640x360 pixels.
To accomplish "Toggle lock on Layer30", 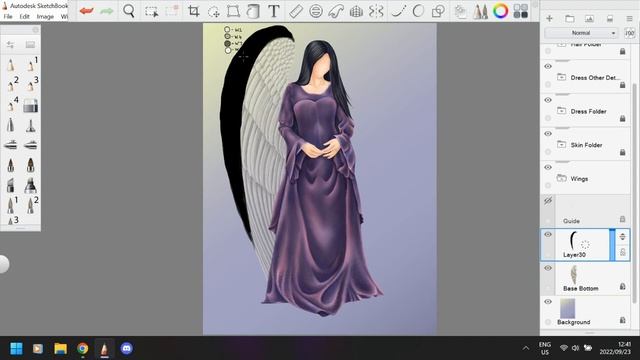I will 622,252.
